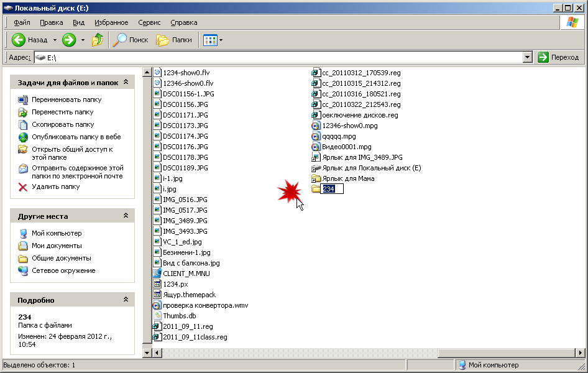
Task: Click the horizontal scrollbar right arrow
Action: click(x=580, y=352)
